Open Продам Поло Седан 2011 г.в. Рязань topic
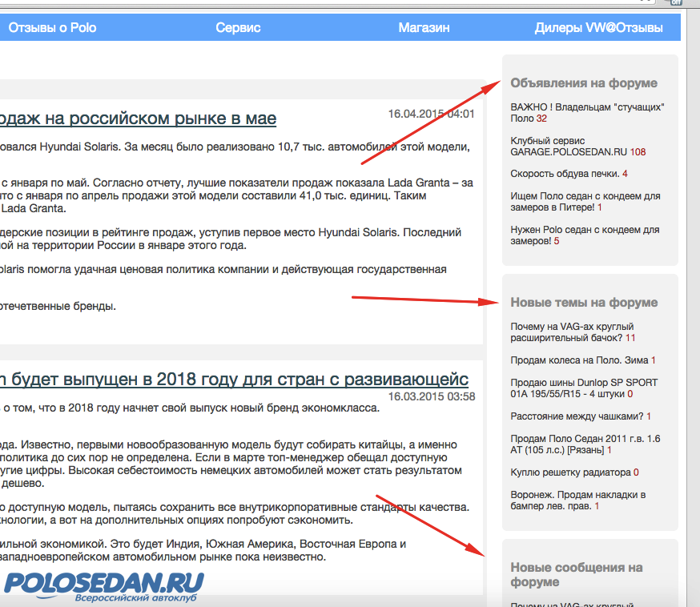Viewport: 700px width, 607px height. click(x=585, y=444)
